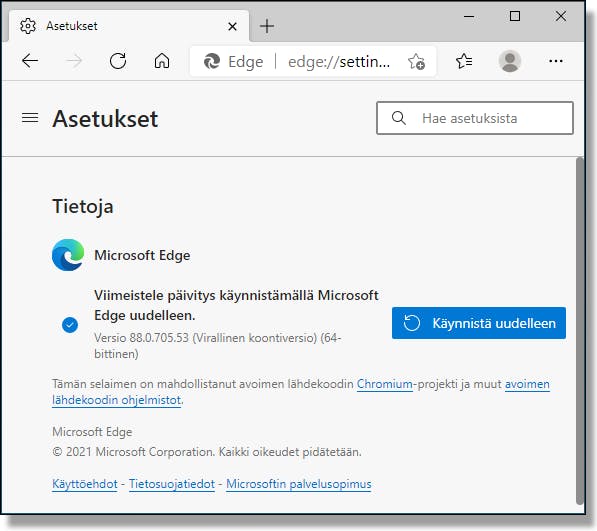Click the Edge logo in address bar
This screenshot has width=597, height=531.
212,61
